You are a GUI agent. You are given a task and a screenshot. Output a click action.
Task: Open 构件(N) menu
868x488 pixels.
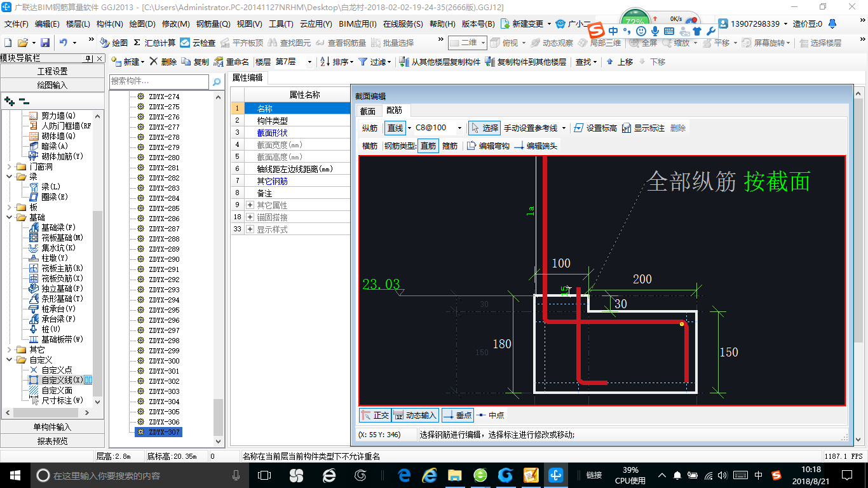click(x=109, y=24)
